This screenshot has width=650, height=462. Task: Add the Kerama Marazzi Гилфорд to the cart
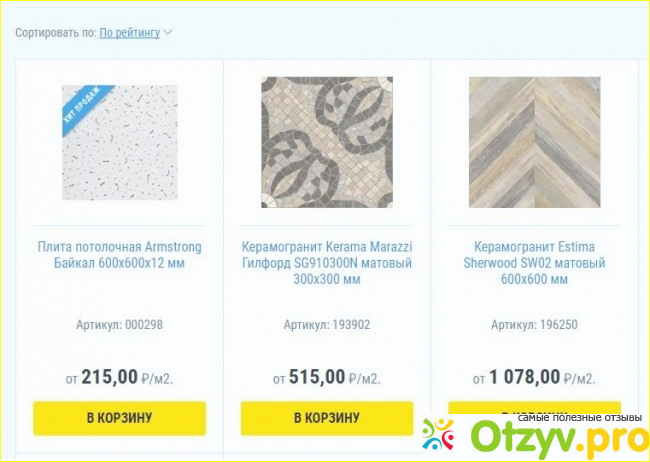pos(327,418)
